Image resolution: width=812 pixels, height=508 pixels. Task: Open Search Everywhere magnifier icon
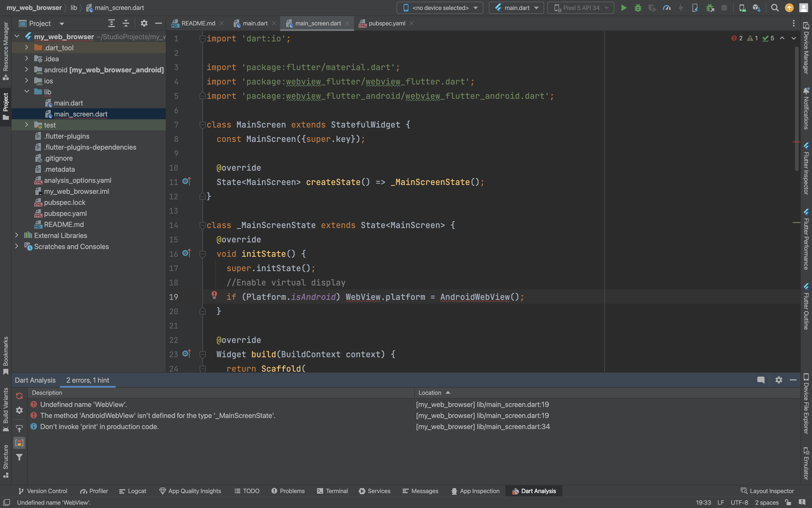point(774,8)
